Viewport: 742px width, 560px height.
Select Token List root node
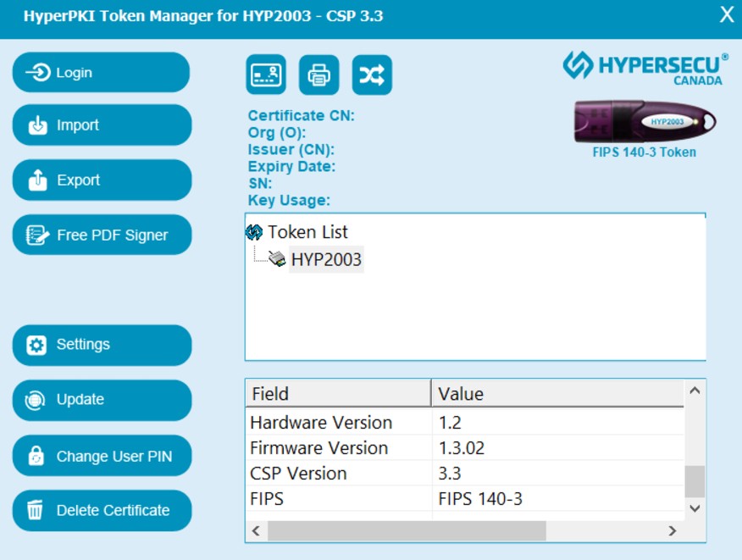tap(307, 232)
